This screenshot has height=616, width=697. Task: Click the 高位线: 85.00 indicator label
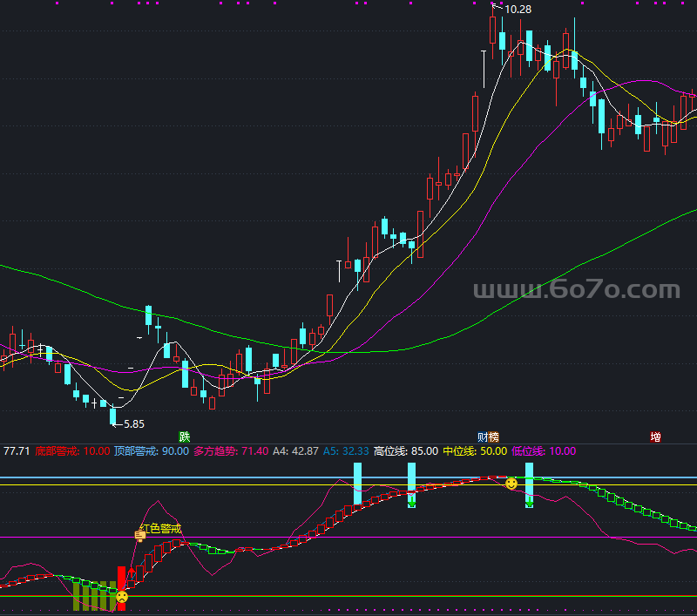pyautogui.click(x=406, y=451)
